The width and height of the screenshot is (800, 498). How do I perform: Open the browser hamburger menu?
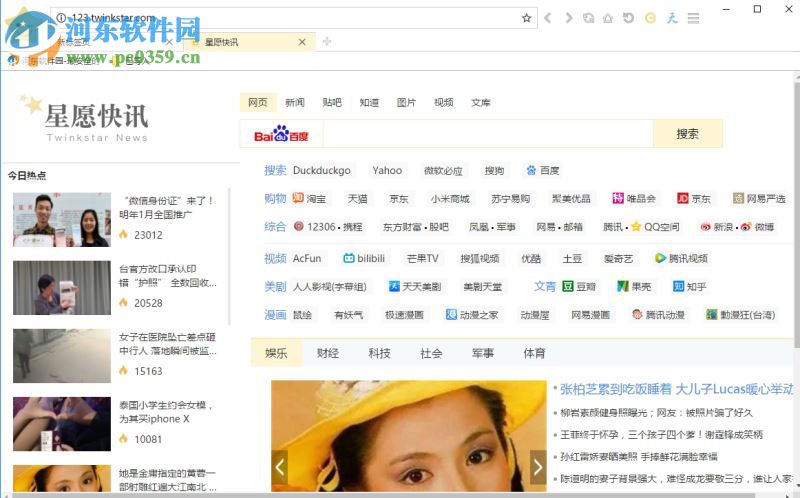pyautogui.click(x=693, y=18)
